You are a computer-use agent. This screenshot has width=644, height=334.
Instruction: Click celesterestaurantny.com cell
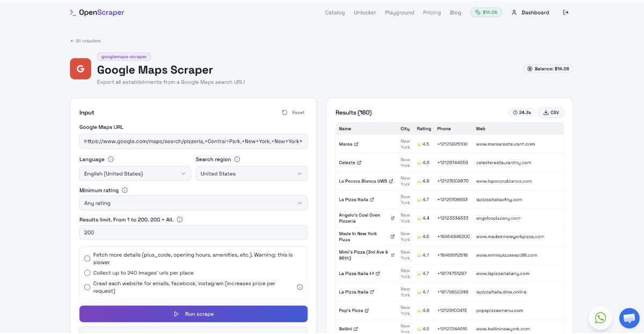tap(503, 163)
